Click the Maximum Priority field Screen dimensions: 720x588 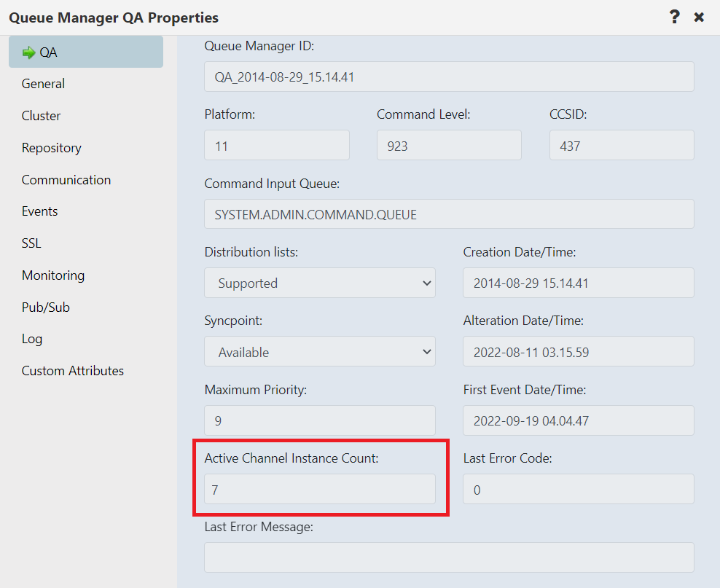[x=320, y=420]
